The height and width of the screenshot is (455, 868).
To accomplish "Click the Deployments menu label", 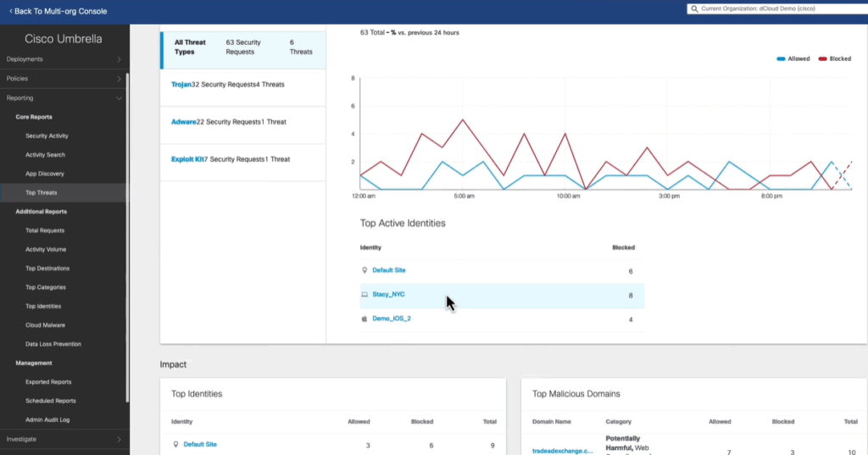I will tap(25, 59).
